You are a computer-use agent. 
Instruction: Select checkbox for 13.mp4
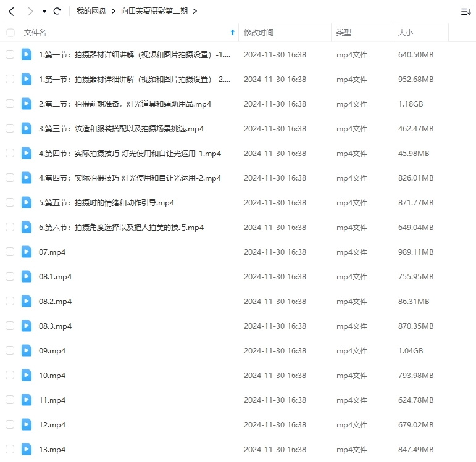[10, 449]
